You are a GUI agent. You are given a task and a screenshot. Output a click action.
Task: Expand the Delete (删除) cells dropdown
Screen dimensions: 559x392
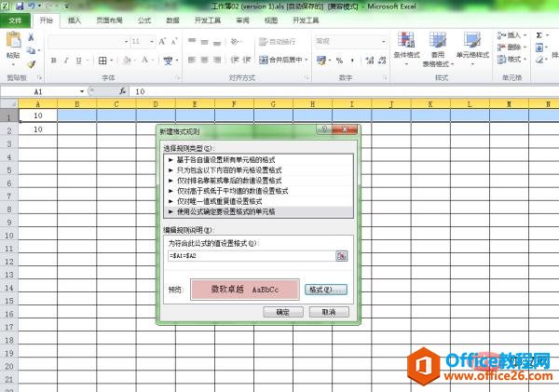pos(525,47)
